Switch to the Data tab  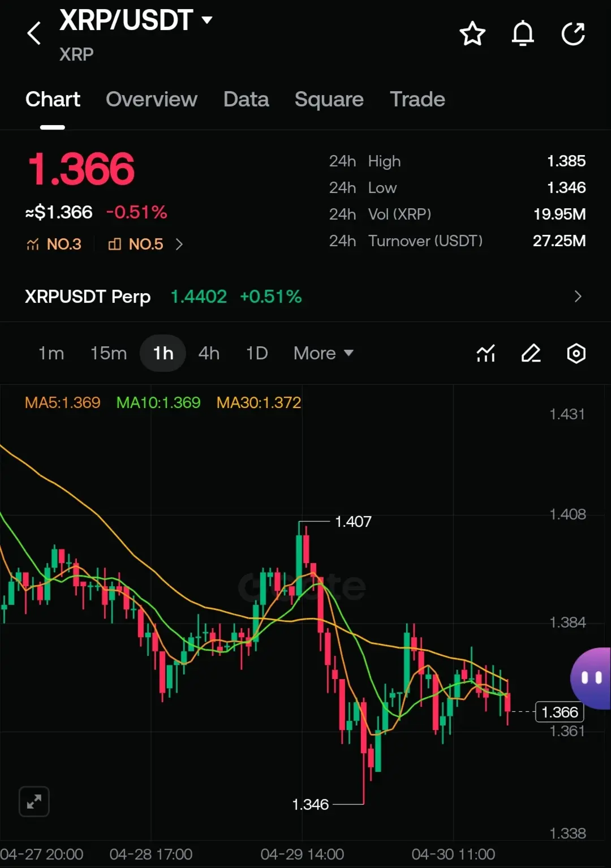click(x=246, y=99)
